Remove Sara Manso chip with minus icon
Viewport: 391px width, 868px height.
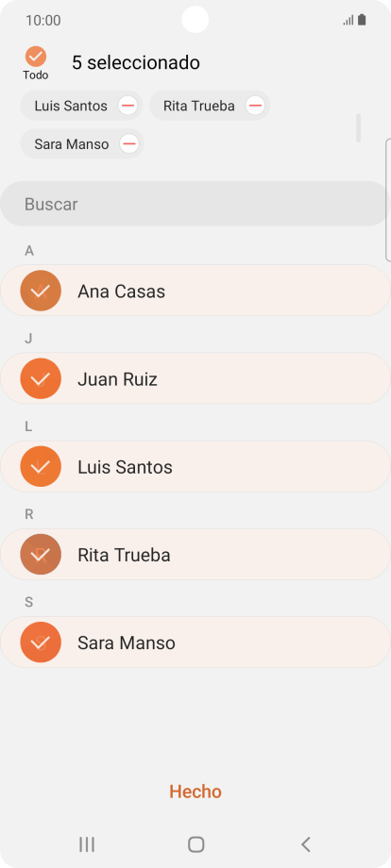(129, 144)
